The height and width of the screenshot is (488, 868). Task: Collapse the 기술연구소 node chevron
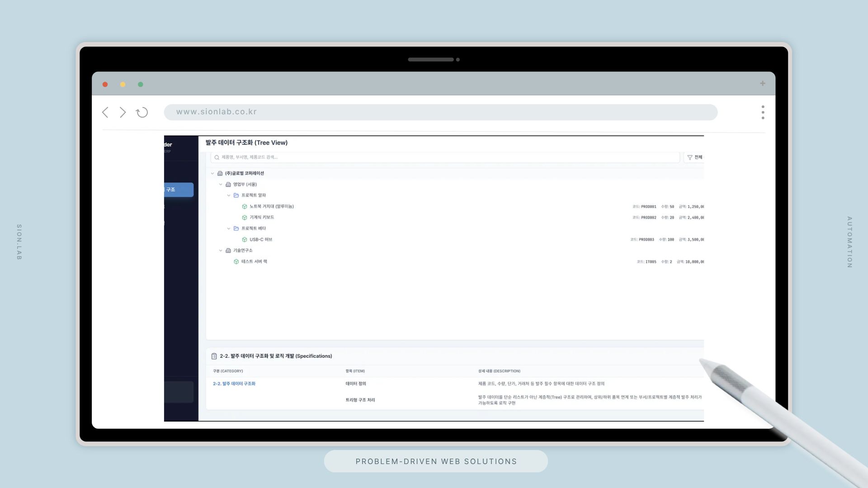[221, 251]
